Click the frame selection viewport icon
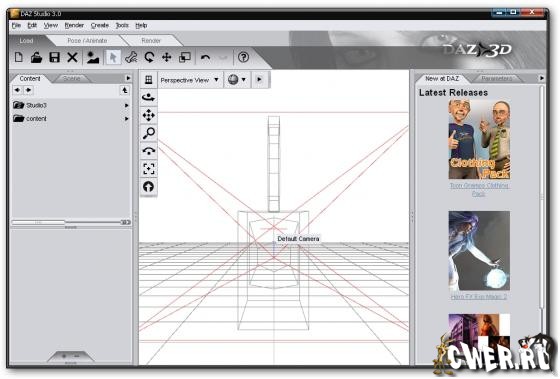This screenshot has height=379, width=560. pyautogui.click(x=149, y=169)
